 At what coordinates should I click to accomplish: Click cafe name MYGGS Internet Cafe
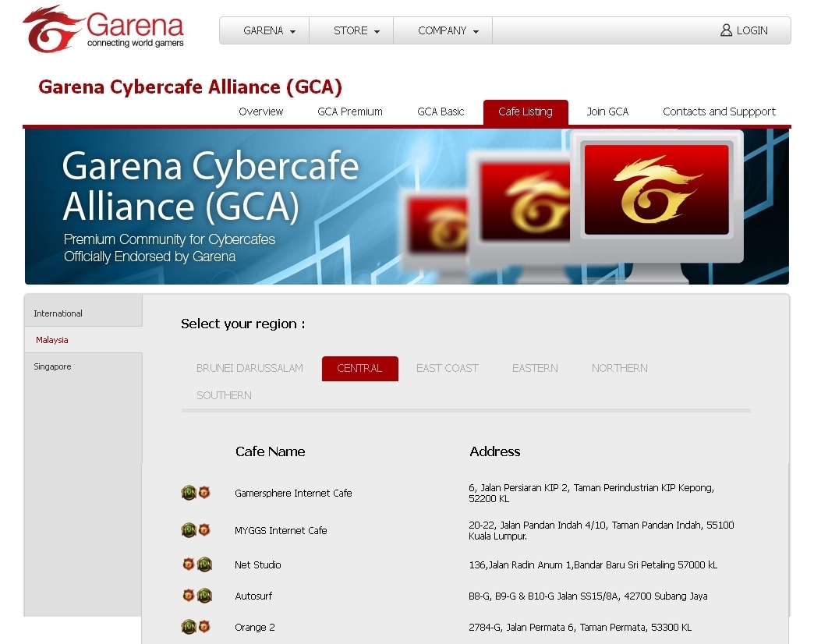tap(281, 530)
